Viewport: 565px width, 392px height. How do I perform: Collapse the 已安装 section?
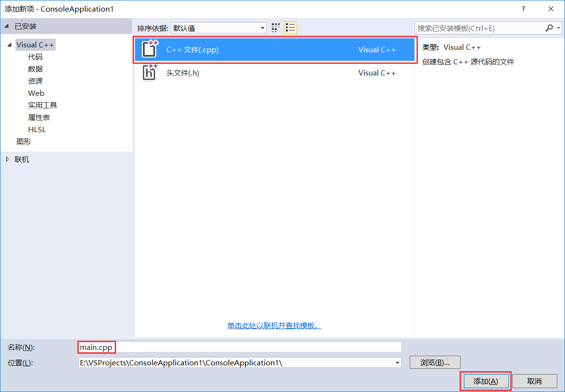click(7, 26)
